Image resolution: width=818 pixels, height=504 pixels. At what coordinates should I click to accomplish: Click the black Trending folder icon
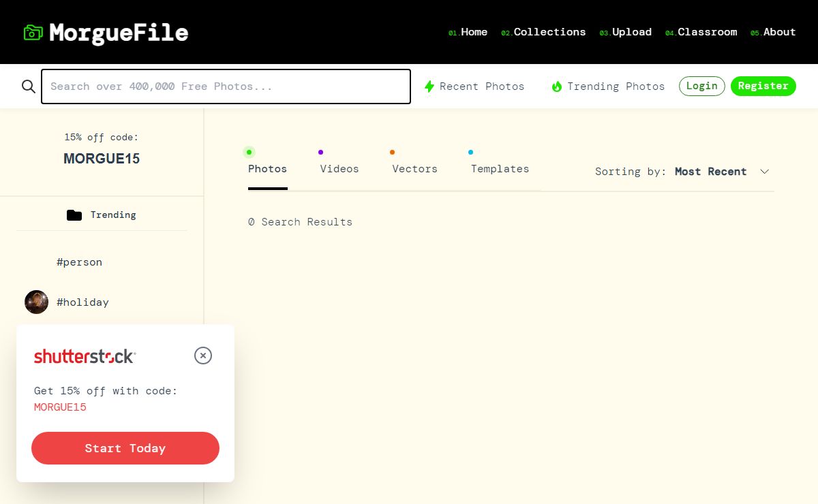[x=74, y=215]
